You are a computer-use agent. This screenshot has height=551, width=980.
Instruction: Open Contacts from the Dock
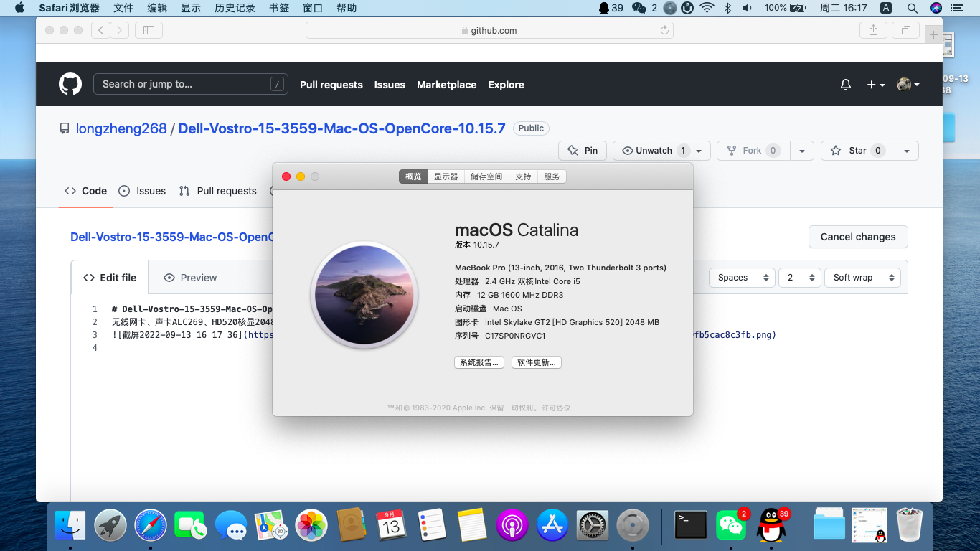click(352, 526)
